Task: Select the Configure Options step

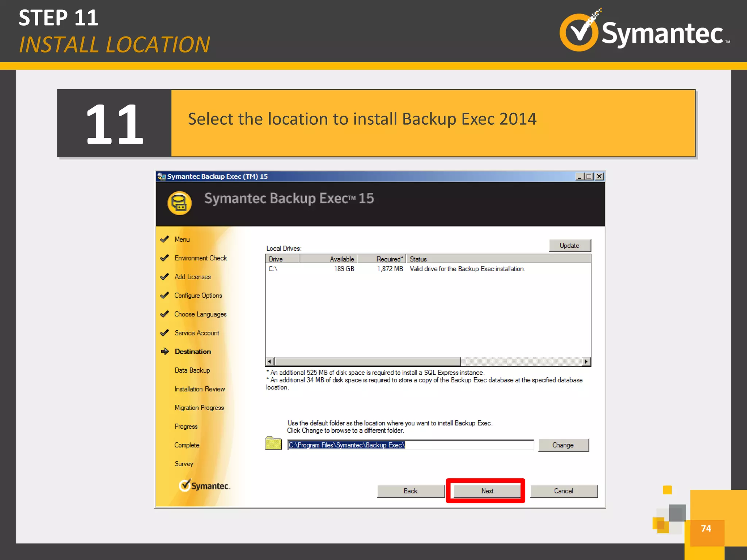Action: pyautogui.click(x=198, y=296)
